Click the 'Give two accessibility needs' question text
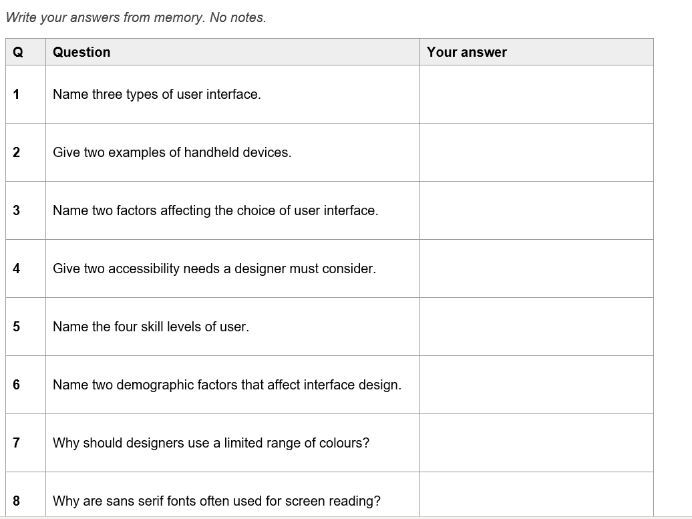The width and height of the screenshot is (692, 519). tap(214, 268)
